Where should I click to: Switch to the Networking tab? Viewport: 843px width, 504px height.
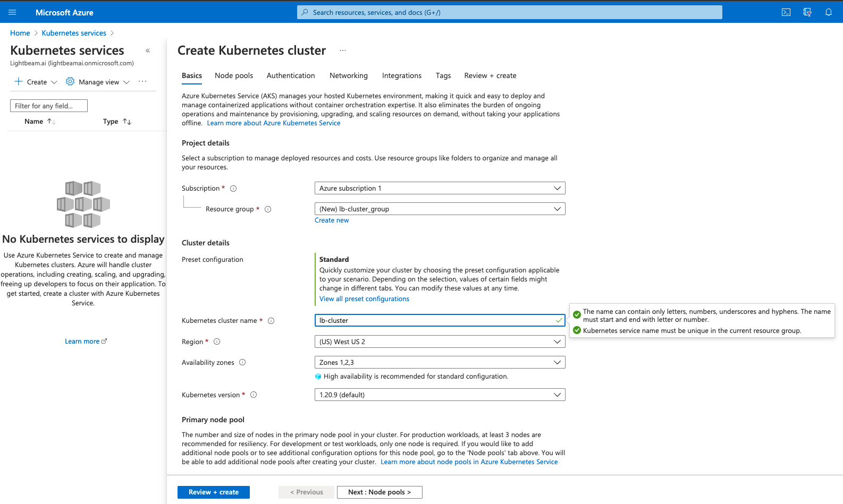pos(349,75)
